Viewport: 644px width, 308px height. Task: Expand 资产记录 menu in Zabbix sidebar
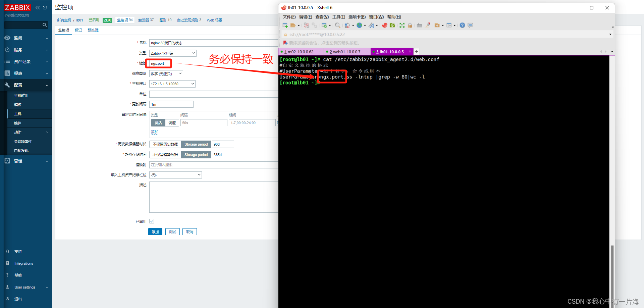(26, 61)
